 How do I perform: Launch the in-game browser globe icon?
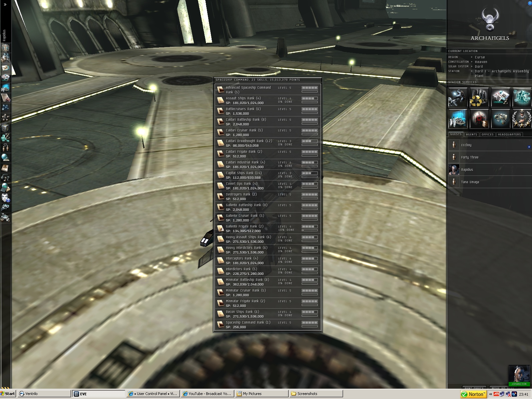[x=5, y=158]
